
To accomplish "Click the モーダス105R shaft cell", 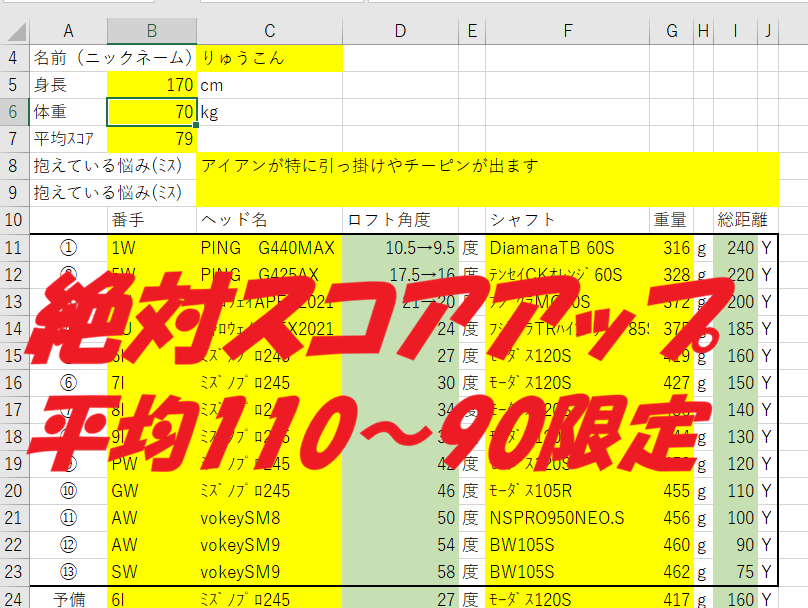I will (x=567, y=491).
